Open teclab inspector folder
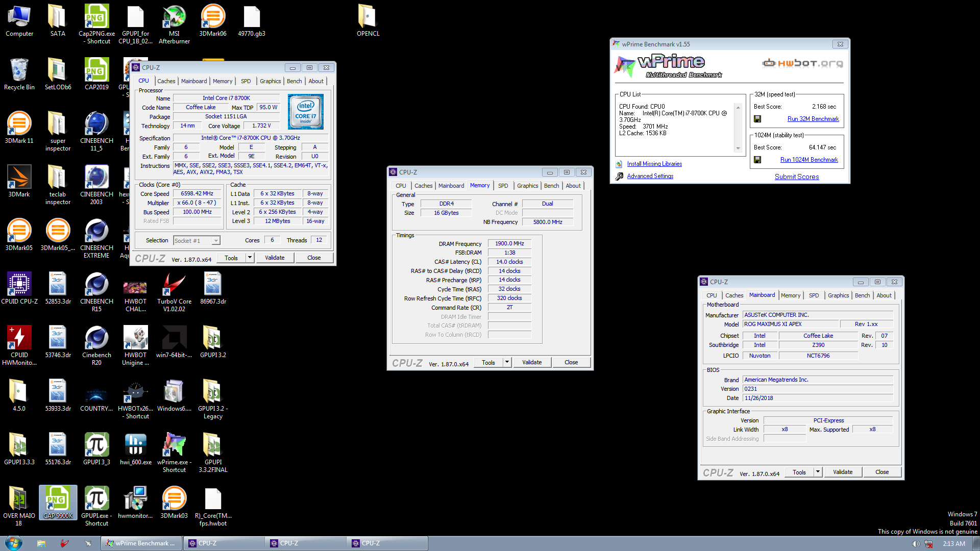Screen dimensions: 980x551 58,185
